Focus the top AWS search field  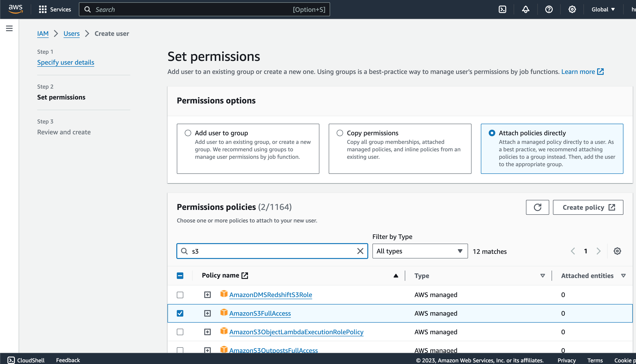[204, 10]
